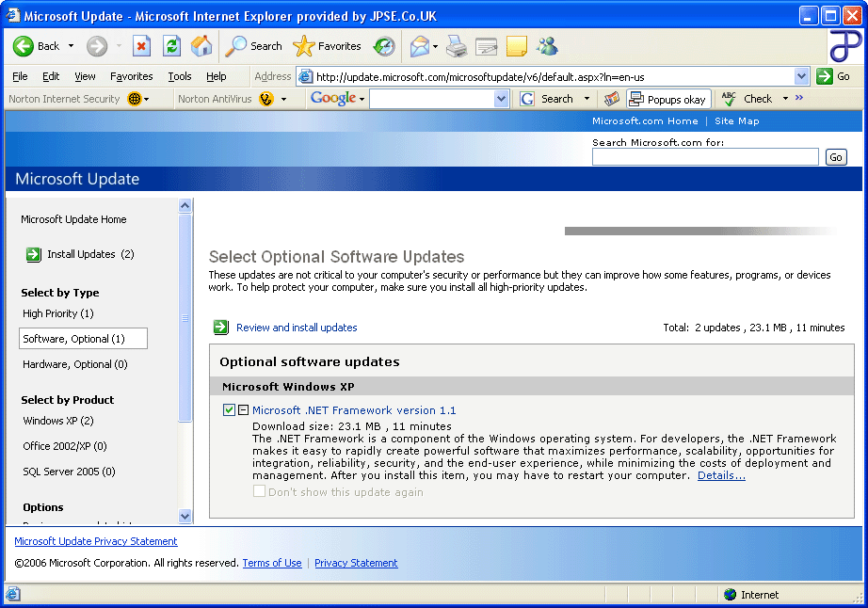The width and height of the screenshot is (868, 608).
Task: Click the sidebar scroll down arrow
Action: (185, 516)
